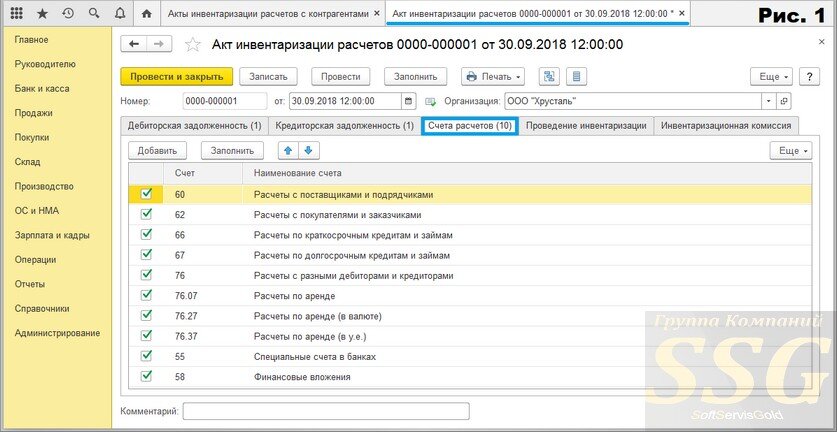
Task: Click Добавить button above table
Action: [157, 151]
